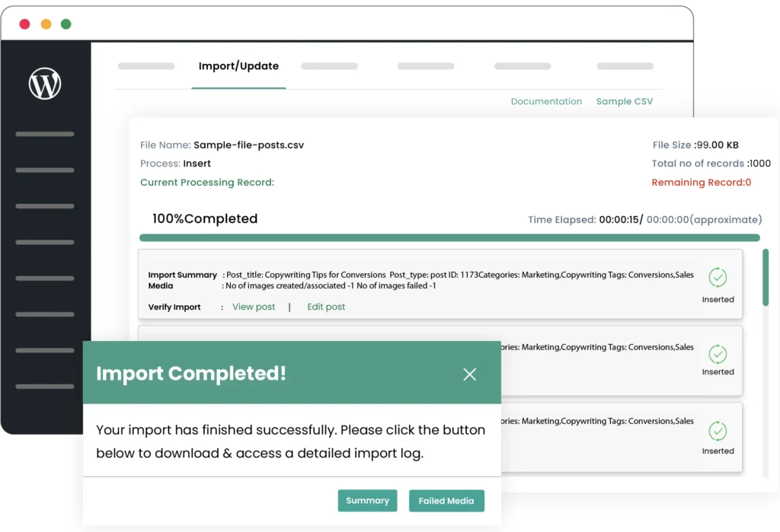Click the Inserted status icon on the second record
The height and width of the screenshot is (532, 780).
tap(717, 354)
